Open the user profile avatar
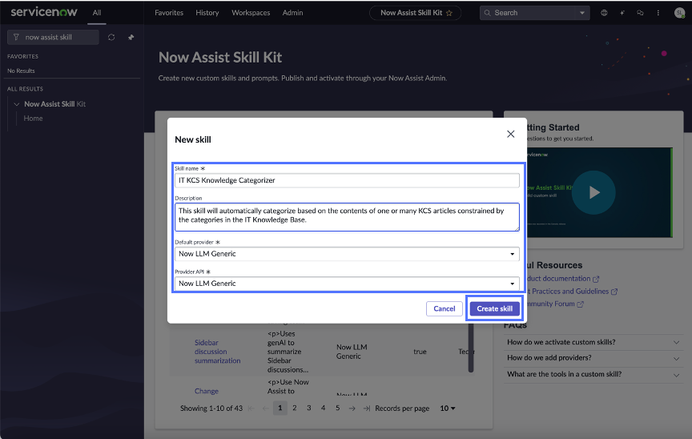This screenshot has height=439, width=692. coord(680,13)
